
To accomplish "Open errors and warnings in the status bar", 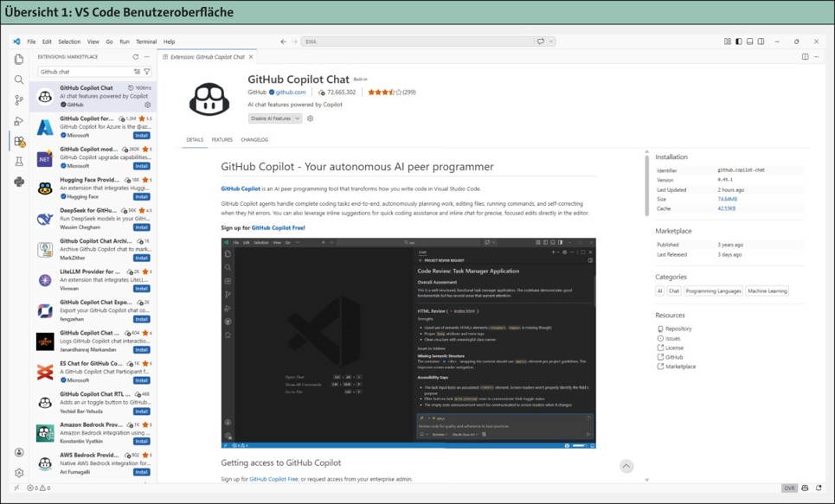I will 38,488.
